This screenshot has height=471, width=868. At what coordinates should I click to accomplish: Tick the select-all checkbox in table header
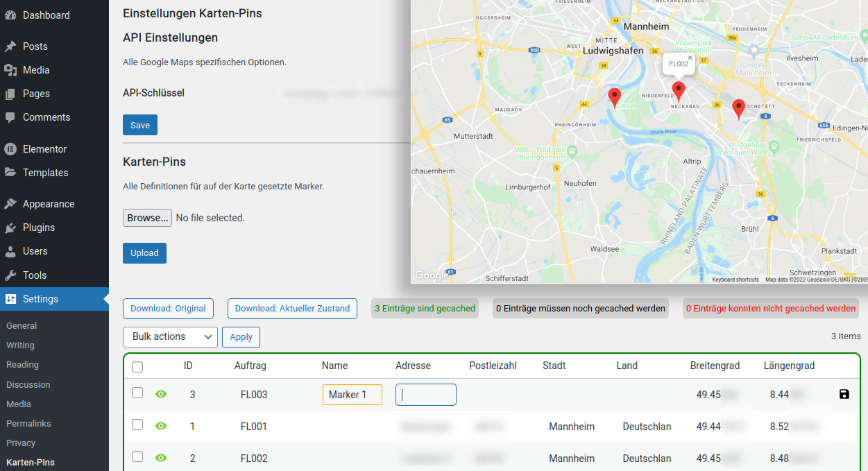click(x=137, y=366)
